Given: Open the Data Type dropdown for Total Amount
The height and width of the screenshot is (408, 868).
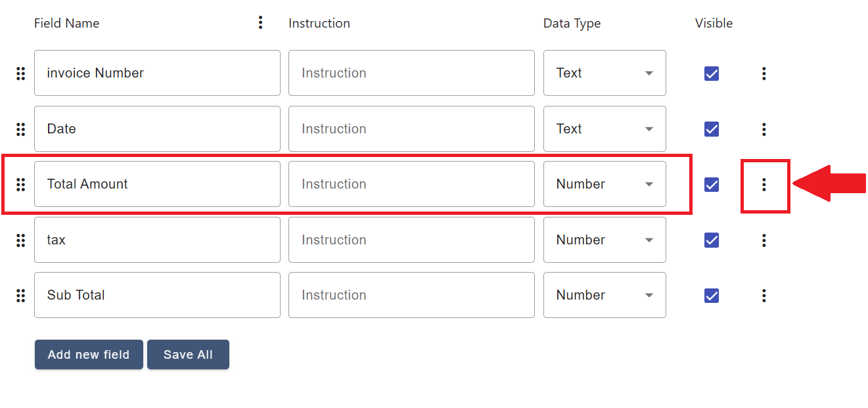Looking at the screenshot, I should point(604,185).
